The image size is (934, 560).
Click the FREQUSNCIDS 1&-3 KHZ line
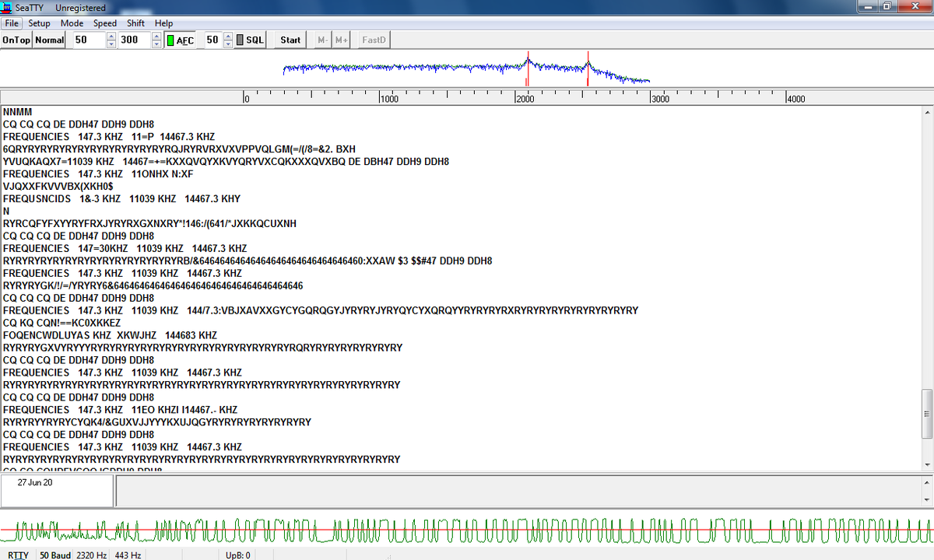[122, 199]
